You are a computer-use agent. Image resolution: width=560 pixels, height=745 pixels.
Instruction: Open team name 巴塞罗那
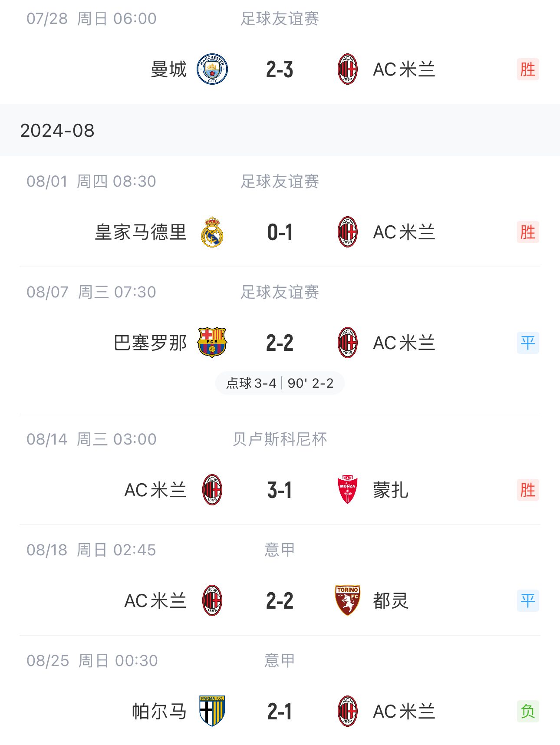(150, 343)
